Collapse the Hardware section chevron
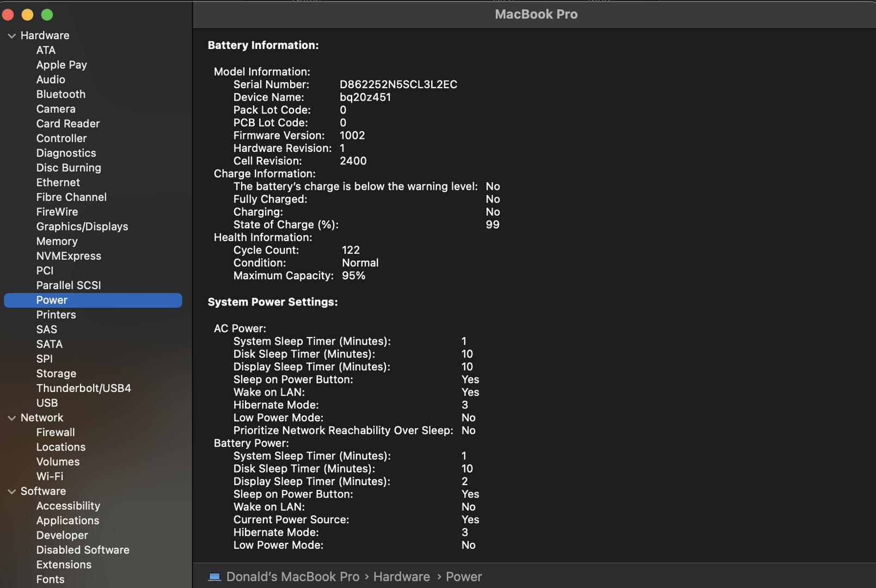This screenshot has height=588, width=876. point(11,36)
